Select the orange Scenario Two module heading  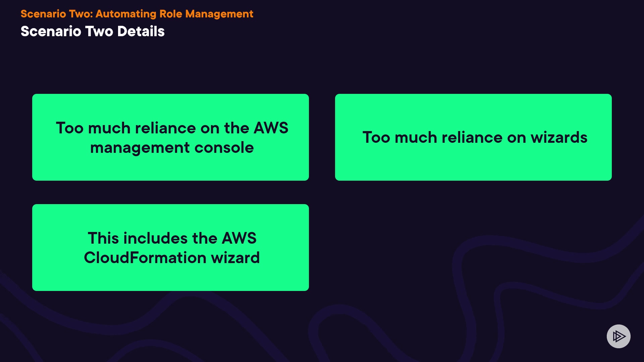137,14
